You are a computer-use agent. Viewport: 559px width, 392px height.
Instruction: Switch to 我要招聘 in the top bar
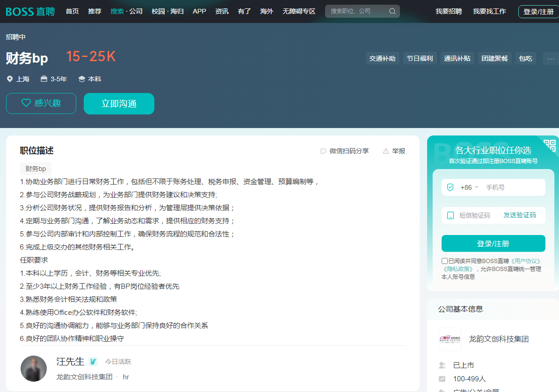(449, 11)
